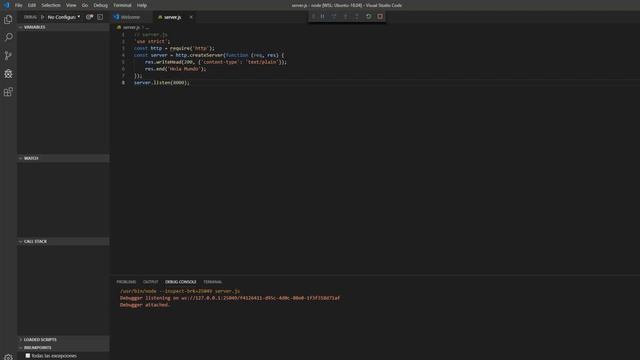Image resolution: width=640 pixels, height=360 pixels.
Task: Enable the 'Todas las excepciones' breakpoint checkbox
Action: pos(28,356)
